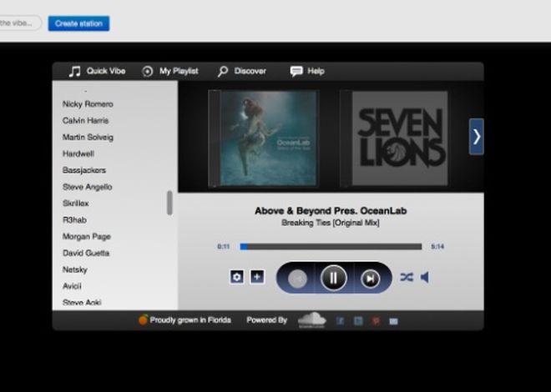Image resolution: width=551 pixels, height=392 pixels.
Task: Click the orange fruit icon in footer
Action: click(143, 319)
